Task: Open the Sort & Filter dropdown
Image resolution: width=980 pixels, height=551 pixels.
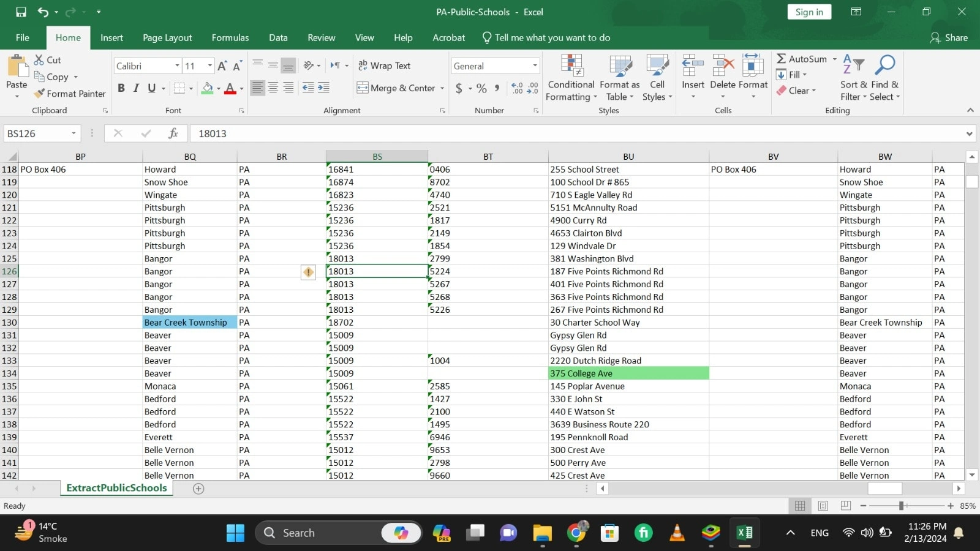Action: tap(853, 78)
